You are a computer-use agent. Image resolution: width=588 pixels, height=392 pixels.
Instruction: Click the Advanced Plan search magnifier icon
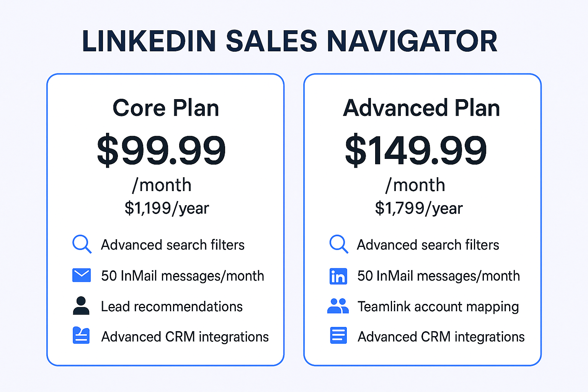click(338, 244)
